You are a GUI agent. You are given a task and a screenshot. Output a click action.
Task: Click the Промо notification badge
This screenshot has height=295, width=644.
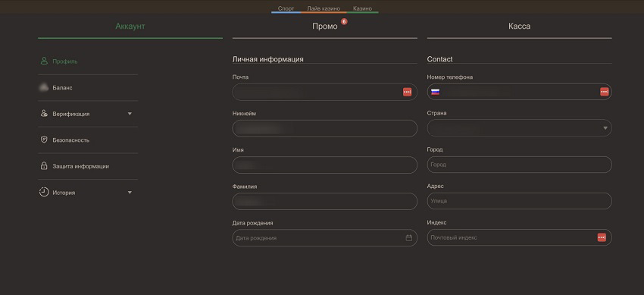(x=344, y=21)
